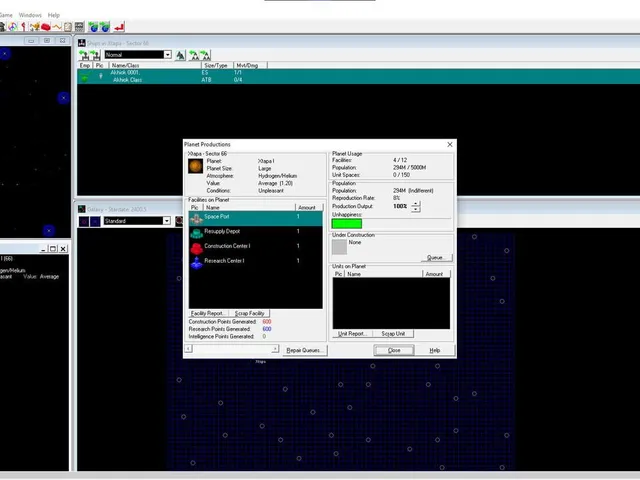Click the yellow wavy line toolbar icon
This screenshot has width=640, height=480.
[x=57, y=27]
